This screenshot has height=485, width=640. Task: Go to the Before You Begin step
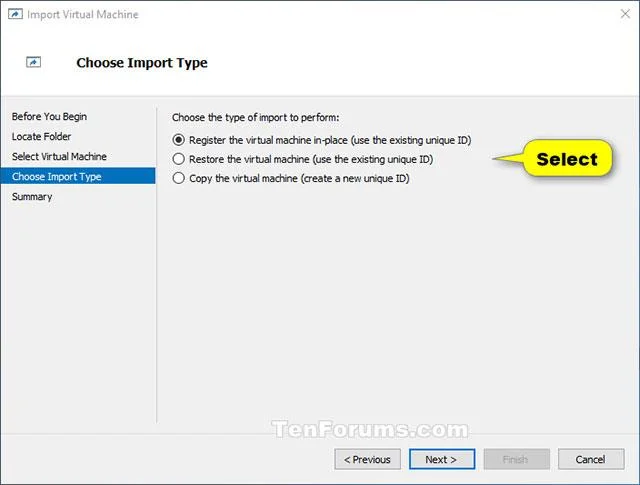(49, 116)
